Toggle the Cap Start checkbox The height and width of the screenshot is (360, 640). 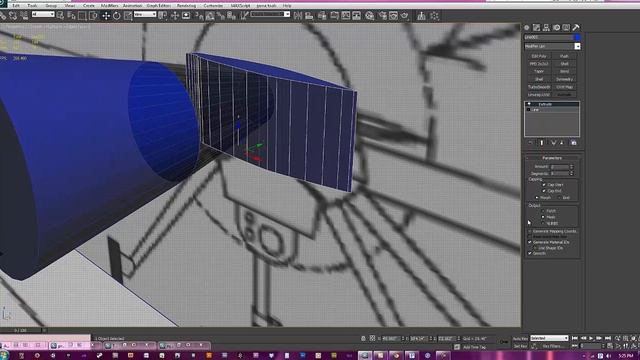point(544,185)
